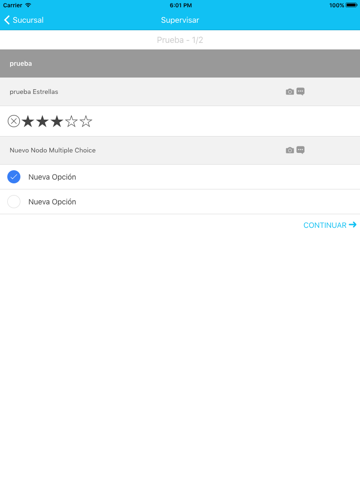Image resolution: width=360 pixels, height=480 pixels.
Task: Tap camera icon for Nuevo Nodo Multiple Choice
Action: pos(290,150)
